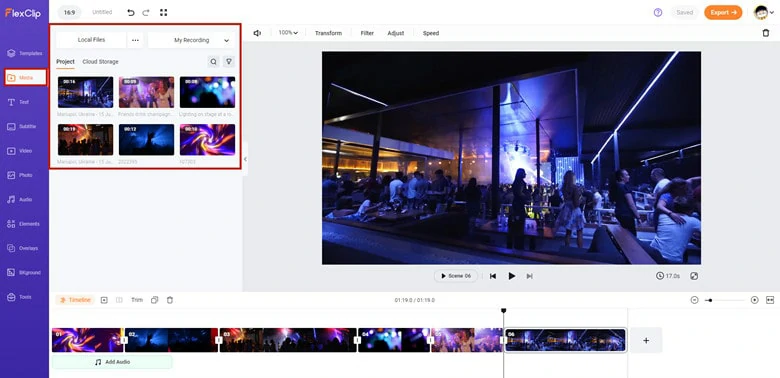This screenshot has width=780, height=378.
Task: Click the delete trash icon in top right
Action: point(766,33)
